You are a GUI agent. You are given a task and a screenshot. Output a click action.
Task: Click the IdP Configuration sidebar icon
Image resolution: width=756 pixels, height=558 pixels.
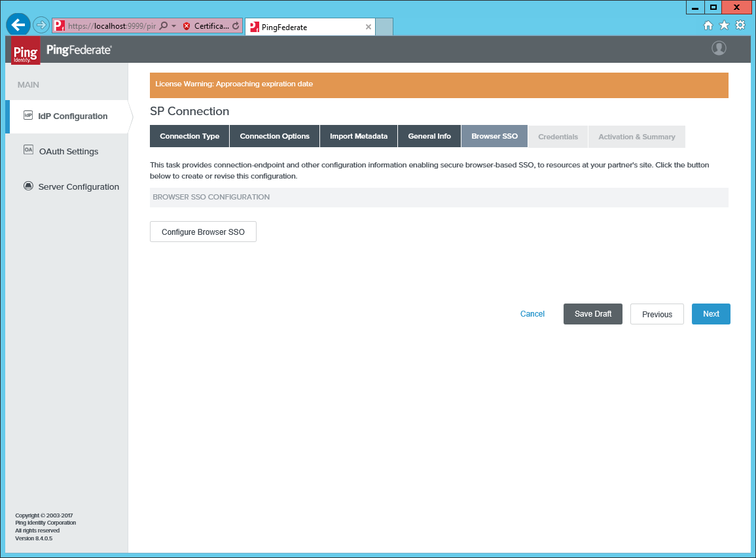point(28,115)
